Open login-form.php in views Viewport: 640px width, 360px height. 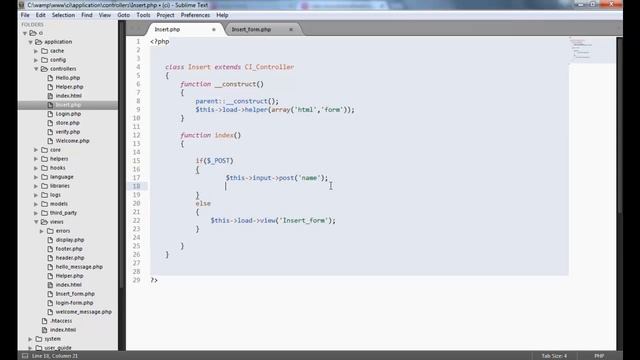coord(74,302)
